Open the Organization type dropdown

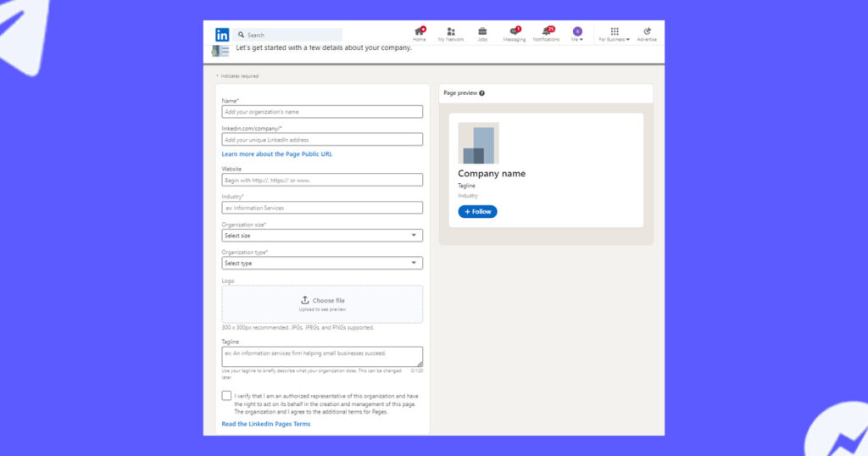(322, 263)
